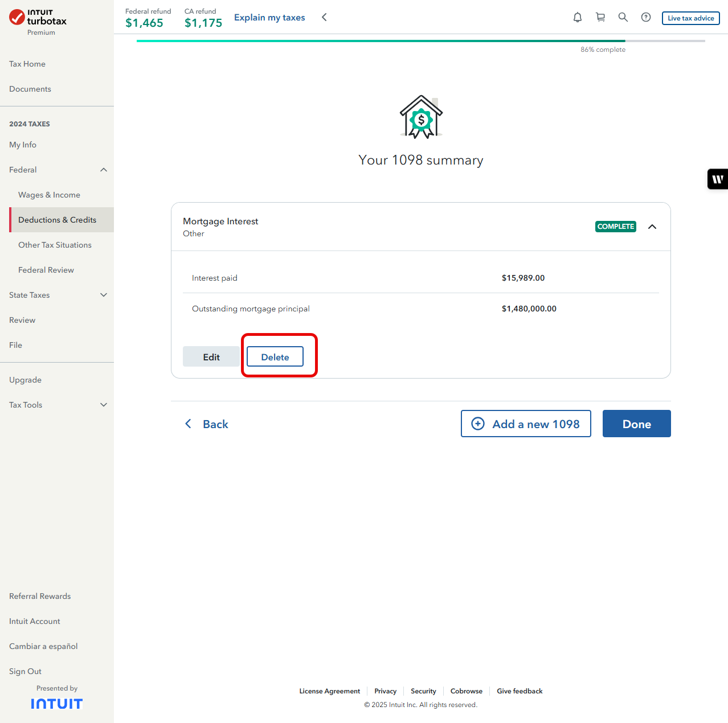Open the notifications bell

578,18
